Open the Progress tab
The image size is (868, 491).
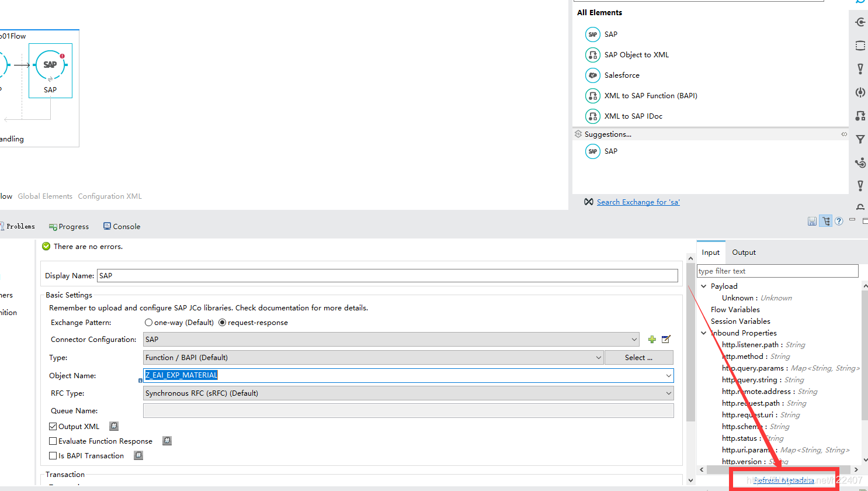pos(69,227)
